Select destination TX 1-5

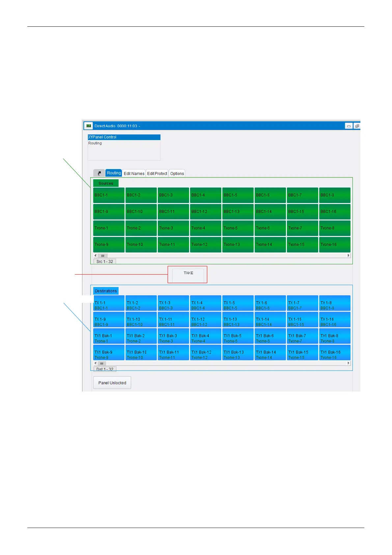pos(238,303)
